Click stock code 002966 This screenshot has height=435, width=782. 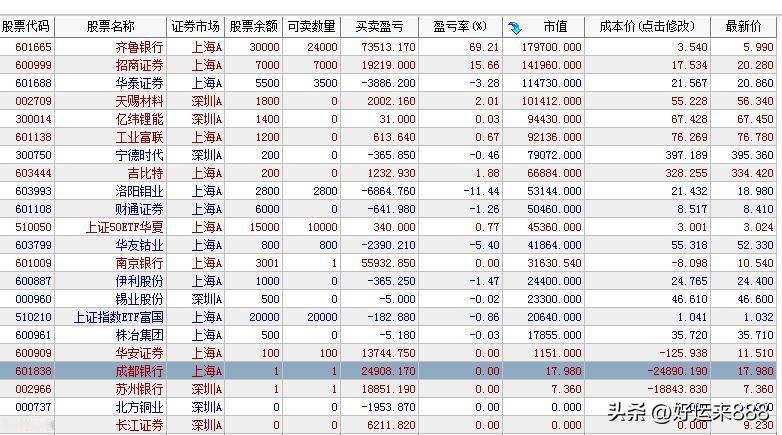point(33,389)
